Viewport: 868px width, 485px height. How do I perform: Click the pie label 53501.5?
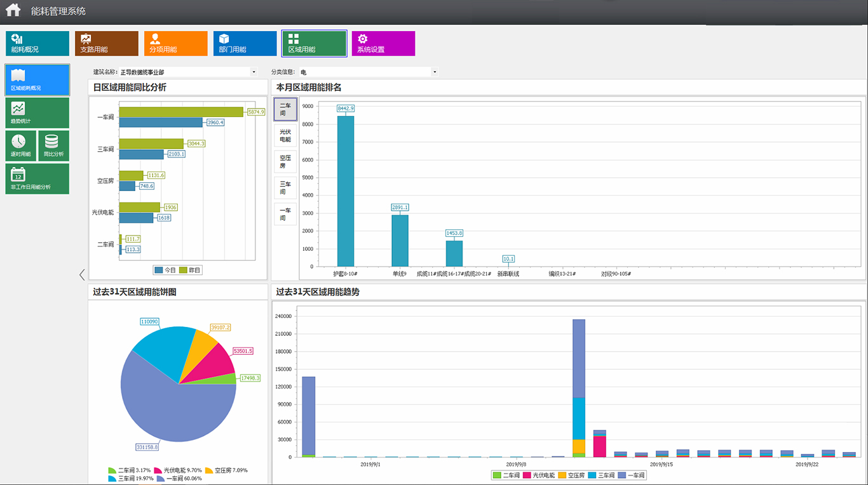(x=243, y=351)
